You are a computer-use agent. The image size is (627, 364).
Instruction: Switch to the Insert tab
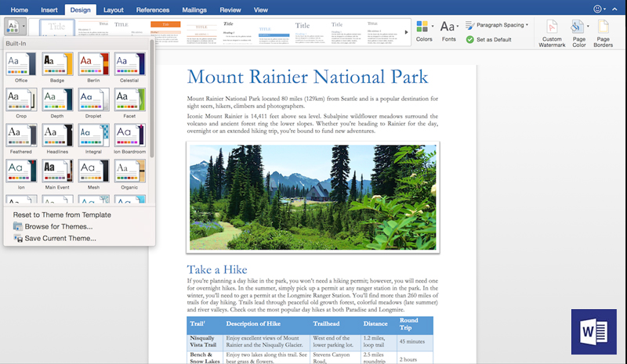tap(49, 10)
